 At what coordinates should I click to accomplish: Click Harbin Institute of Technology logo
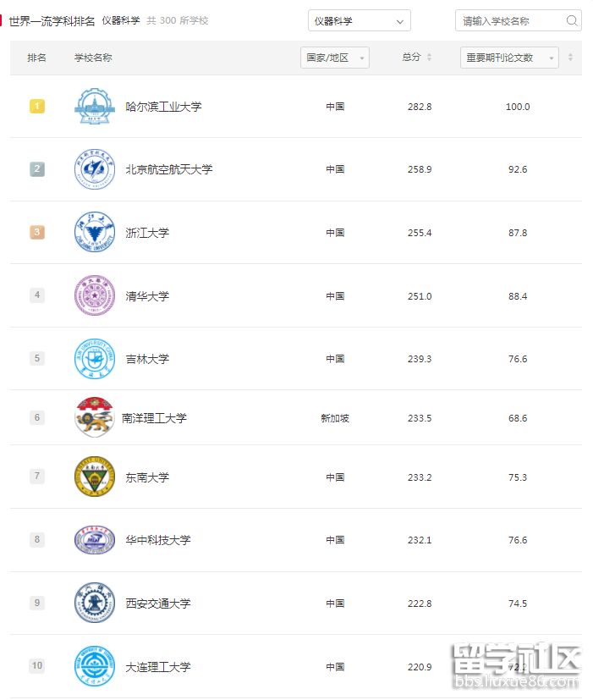pos(94,107)
